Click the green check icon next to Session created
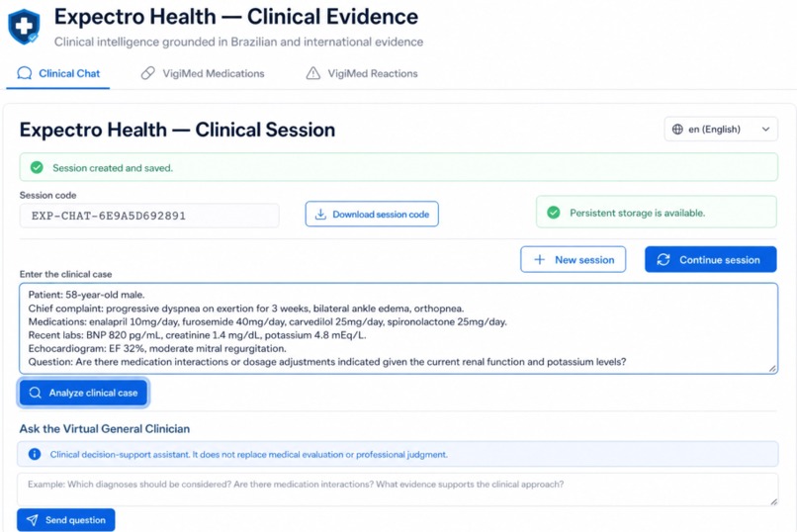Screen dimensions: 797x532 click(37, 167)
